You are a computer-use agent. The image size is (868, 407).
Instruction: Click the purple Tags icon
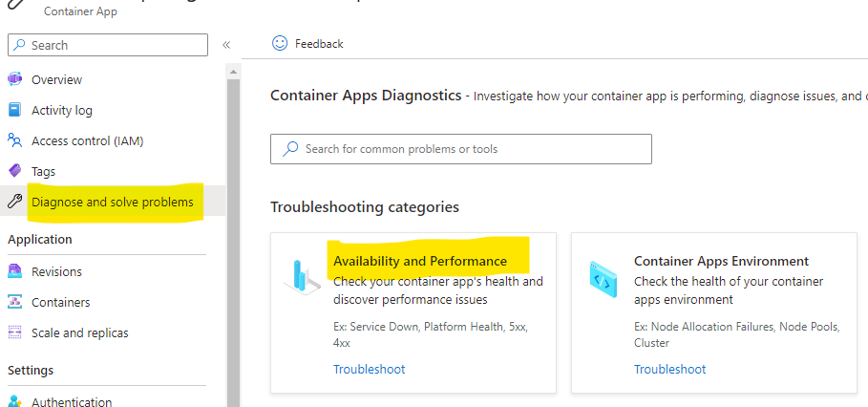pyautogui.click(x=15, y=171)
